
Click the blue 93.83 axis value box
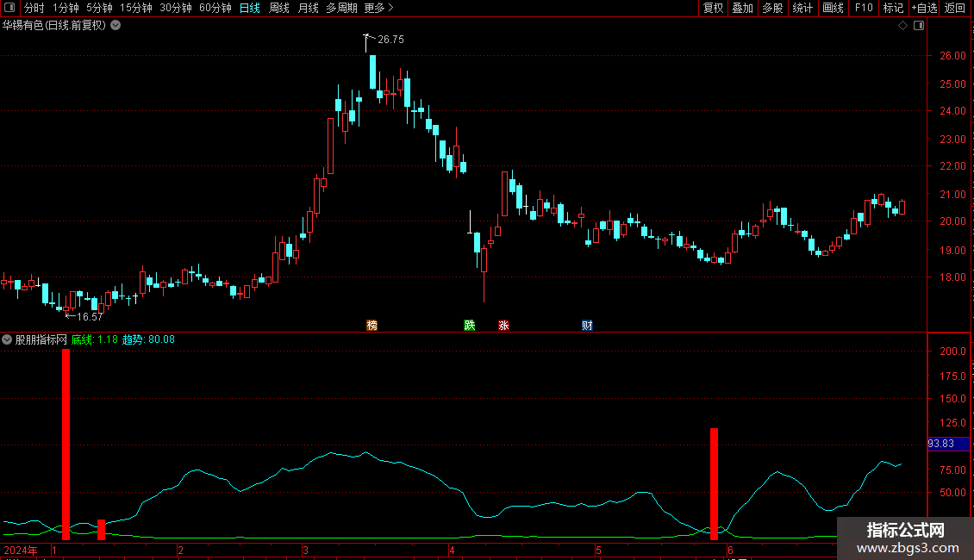pos(948,444)
